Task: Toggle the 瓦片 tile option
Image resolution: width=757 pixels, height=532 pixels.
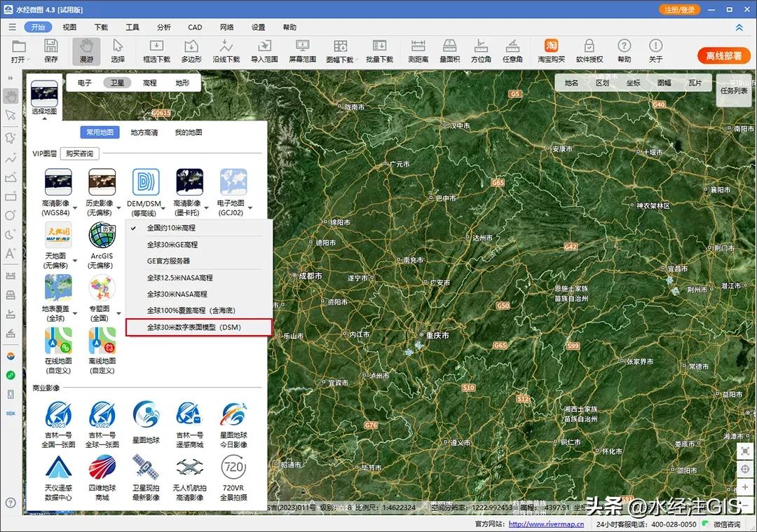Action: point(695,83)
